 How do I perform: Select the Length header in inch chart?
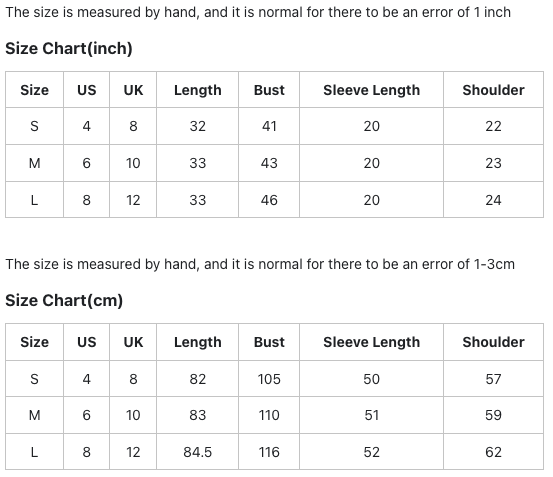198,90
